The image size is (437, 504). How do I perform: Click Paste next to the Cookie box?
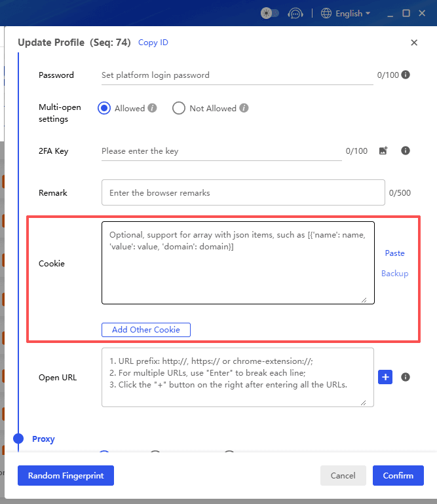394,253
